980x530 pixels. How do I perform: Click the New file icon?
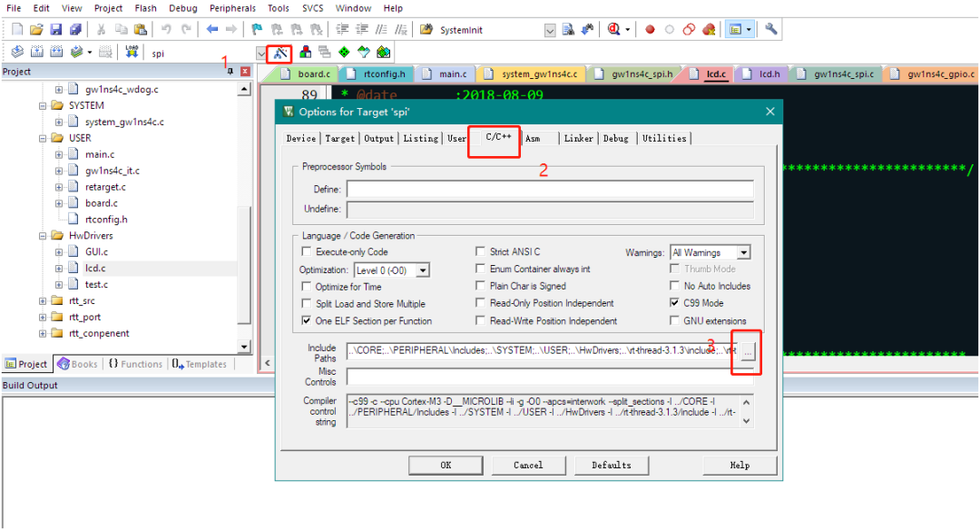17,29
